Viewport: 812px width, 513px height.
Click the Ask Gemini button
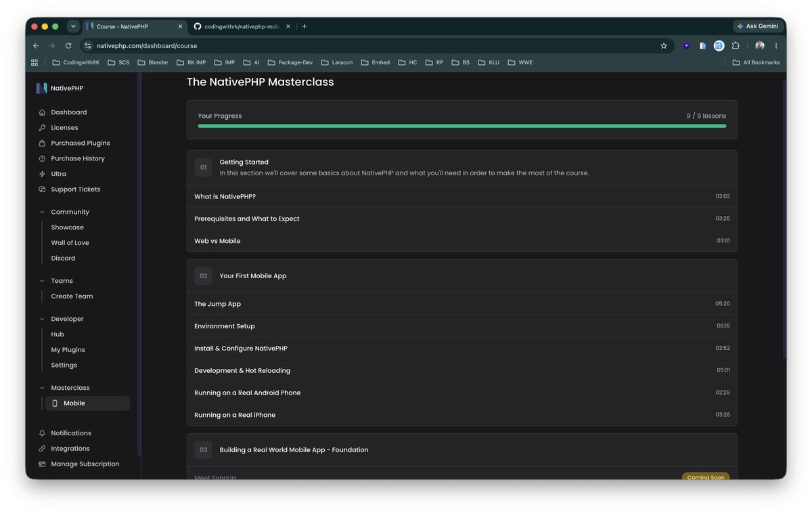758,26
